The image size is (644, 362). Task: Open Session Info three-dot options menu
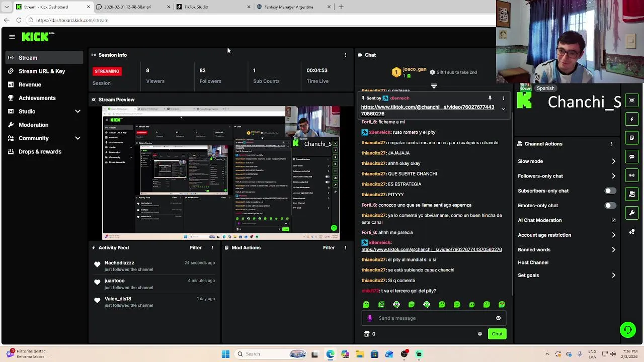point(345,55)
